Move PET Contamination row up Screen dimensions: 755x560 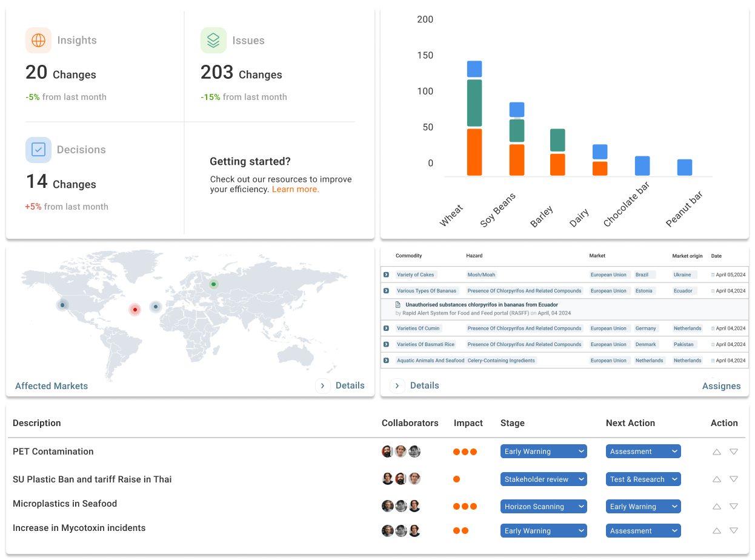coord(717,452)
